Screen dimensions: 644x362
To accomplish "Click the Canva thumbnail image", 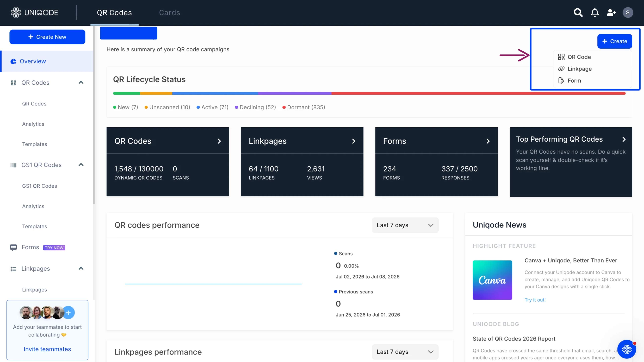I will pyautogui.click(x=492, y=280).
